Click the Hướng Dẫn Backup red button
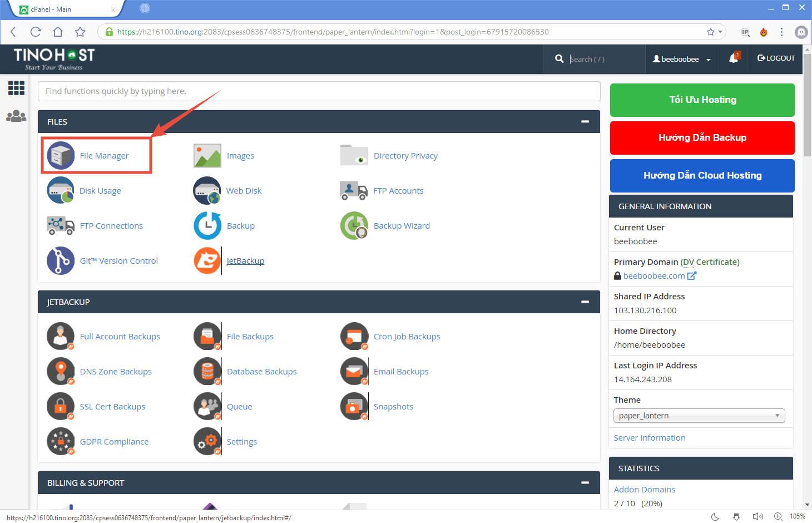This screenshot has height=523, width=812. (x=702, y=138)
